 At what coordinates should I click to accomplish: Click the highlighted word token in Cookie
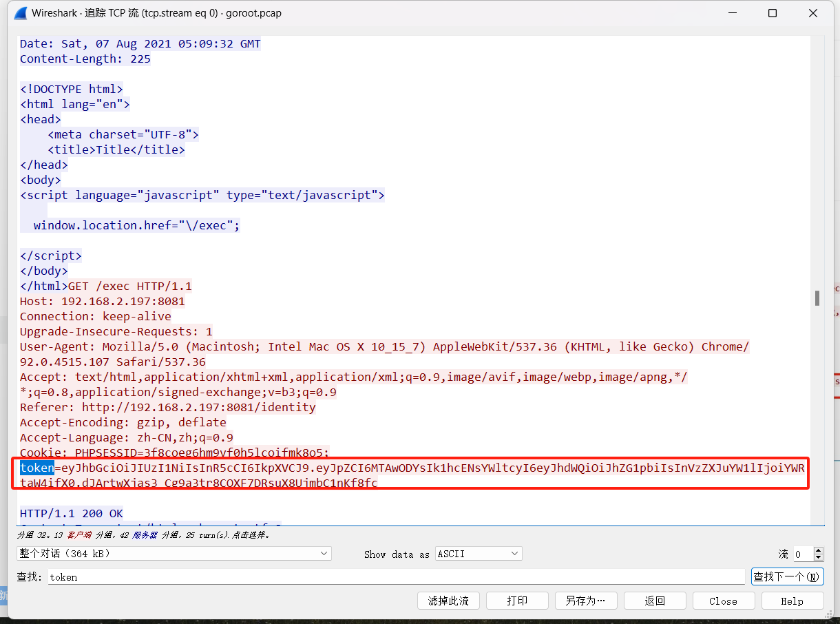coord(37,468)
